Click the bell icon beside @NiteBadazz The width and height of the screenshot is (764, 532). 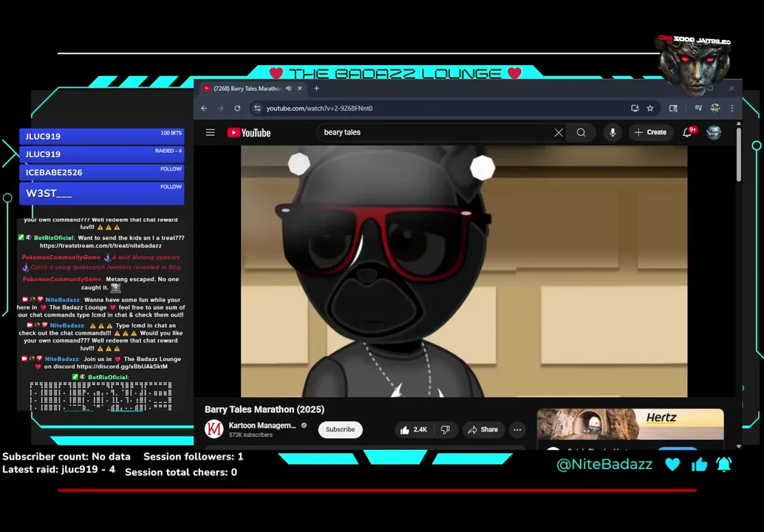pos(724,464)
